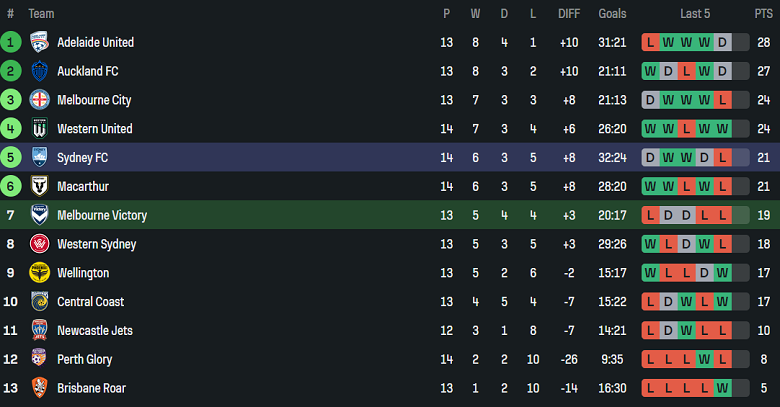Sort table by DIFF column header
Image resolution: width=780 pixels, height=407 pixels.
click(569, 14)
